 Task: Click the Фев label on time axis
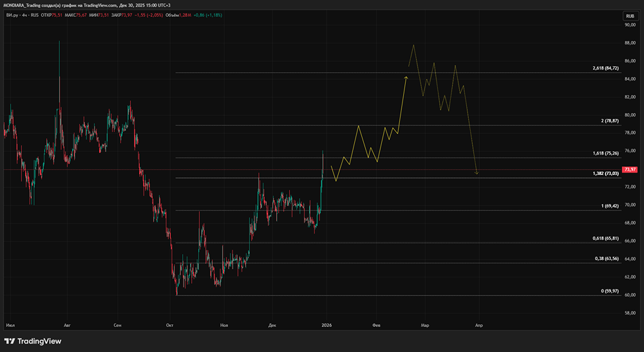pyautogui.click(x=376, y=326)
